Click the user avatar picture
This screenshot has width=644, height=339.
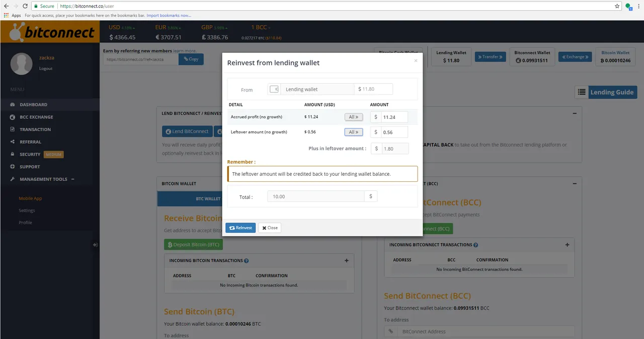click(x=21, y=63)
